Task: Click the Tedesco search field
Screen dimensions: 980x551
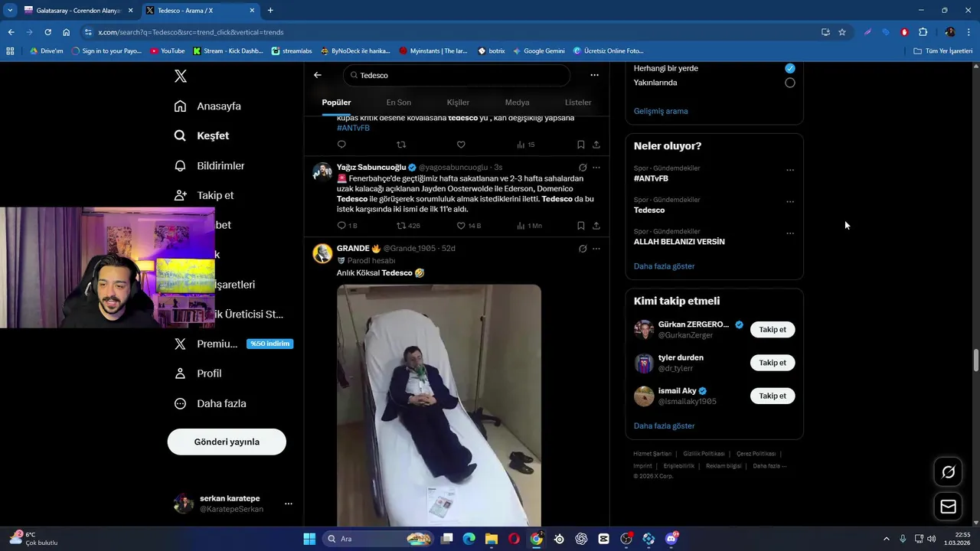Action: 457,75
